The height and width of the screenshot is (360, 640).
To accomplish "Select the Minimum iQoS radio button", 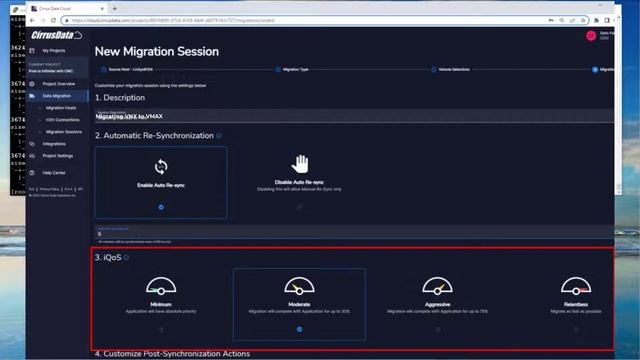I will [x=161, y=329].
